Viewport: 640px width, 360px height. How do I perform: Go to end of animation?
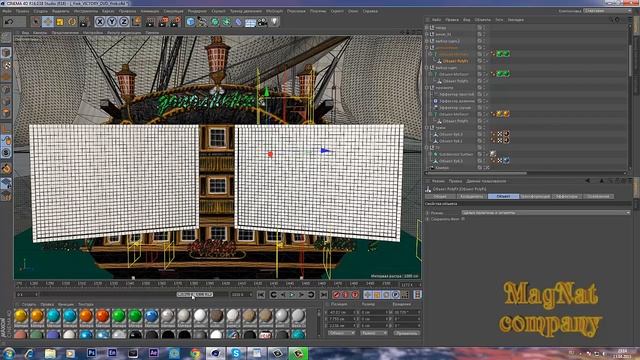click(x=324, y=295)
